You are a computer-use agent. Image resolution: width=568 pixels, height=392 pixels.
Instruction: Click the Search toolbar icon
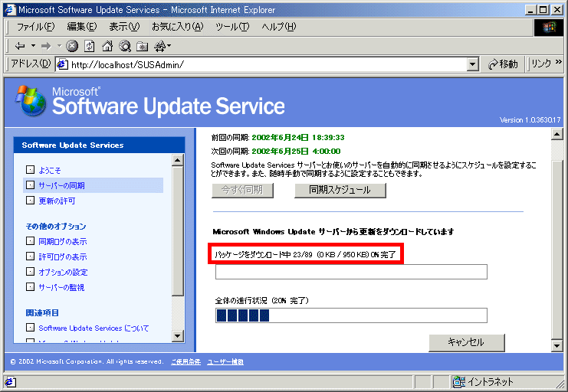click(125, 46)
